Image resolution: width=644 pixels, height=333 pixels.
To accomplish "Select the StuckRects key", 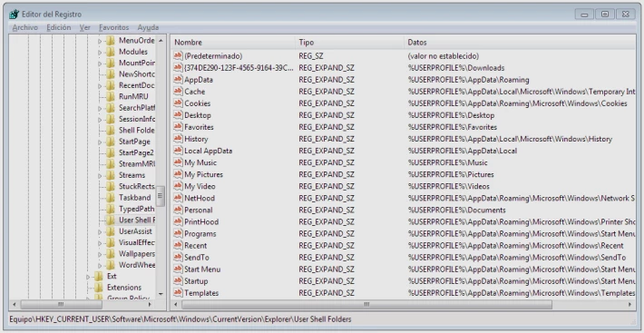I will [136, 186].
